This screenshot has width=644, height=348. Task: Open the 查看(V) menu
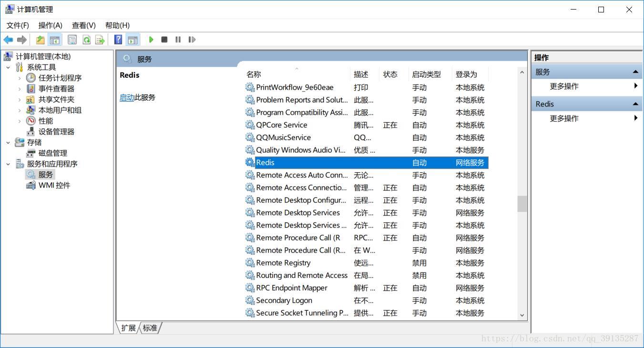(x=84, y=25)
